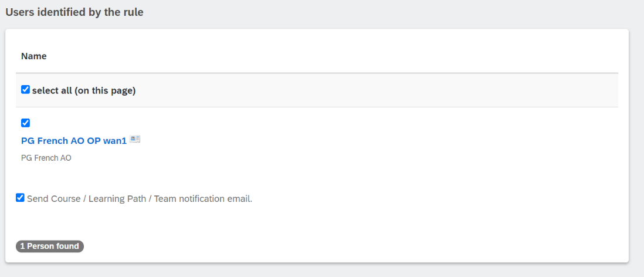The height and width of the screenshot is (277, 644).
Task: Uncheck the select all checkbox
Action: click(25, 90)
